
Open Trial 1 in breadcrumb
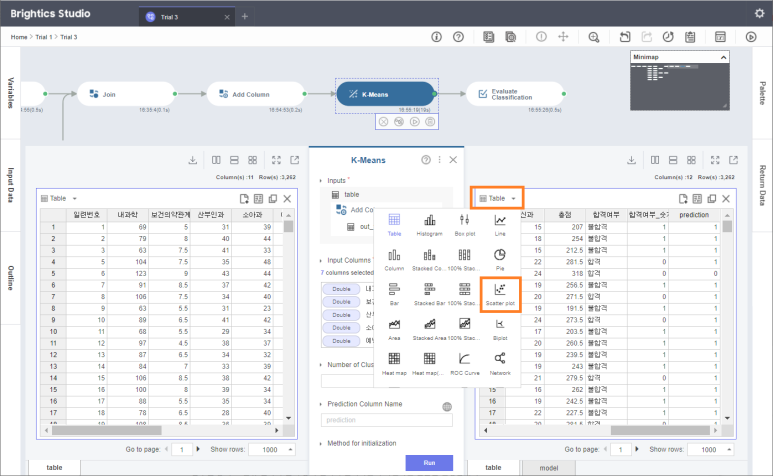click(x=43, y=37)
